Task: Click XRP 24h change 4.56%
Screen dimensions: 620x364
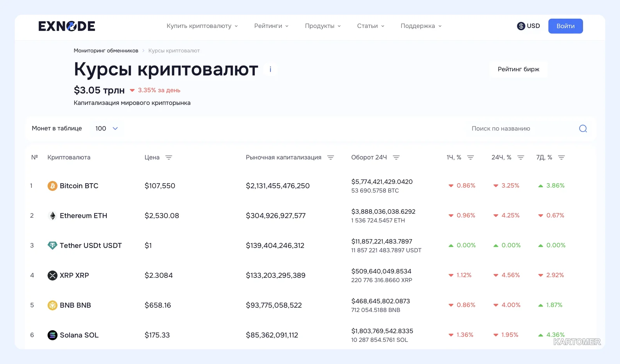Action: (510, 275)
